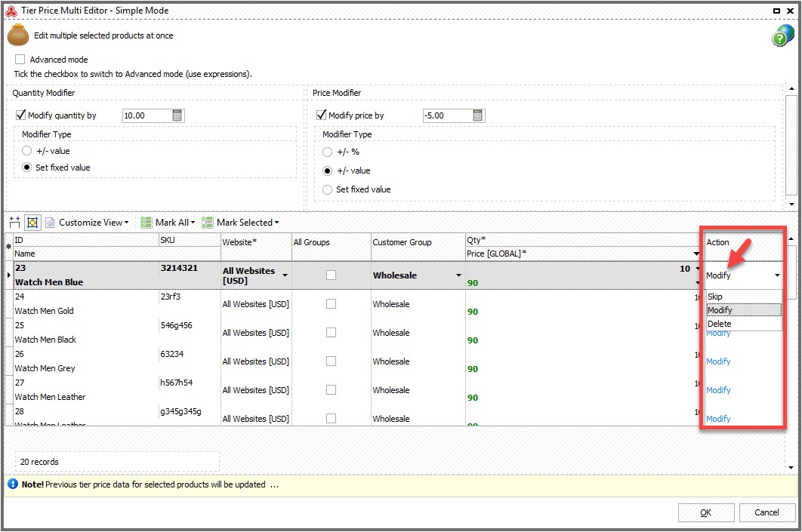This screenshot has height=532, width=802.
Task: Click the row indicator asterisk in grid header
Action: click(x=9, y=247)
